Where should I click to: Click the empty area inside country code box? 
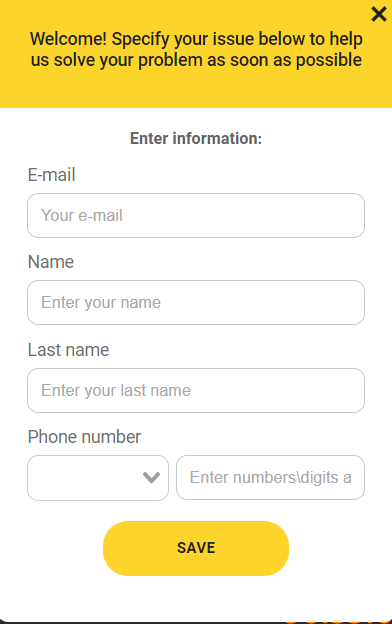(86, 478)
